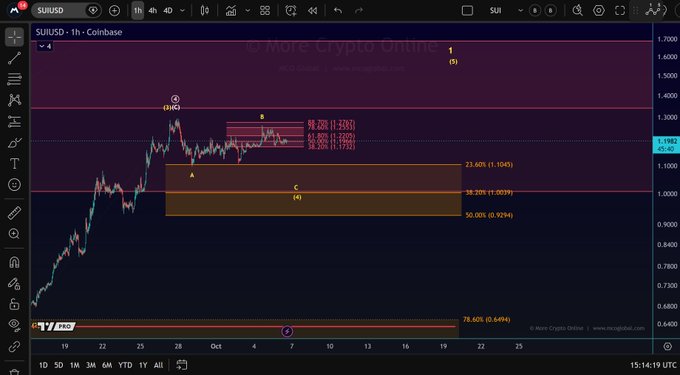Click the 1.0000 price scale level

[667, 194]
